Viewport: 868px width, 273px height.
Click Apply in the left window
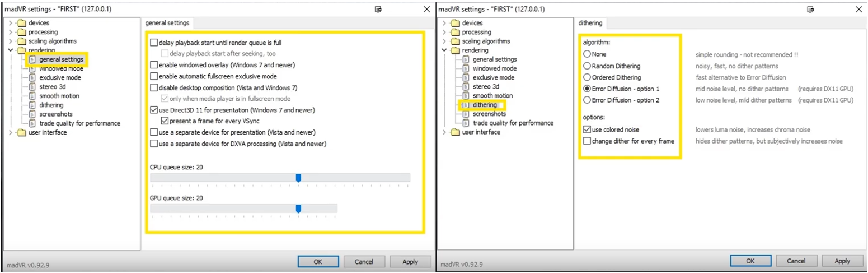coord(410,261)
